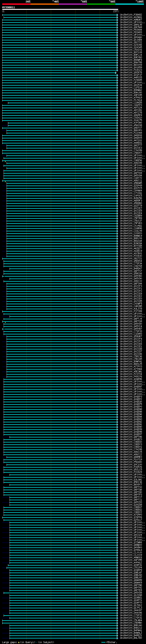Click the yellow query-gap triangle in the bottom legend
The height and width of the screenshot is (644, 146).
19,642
